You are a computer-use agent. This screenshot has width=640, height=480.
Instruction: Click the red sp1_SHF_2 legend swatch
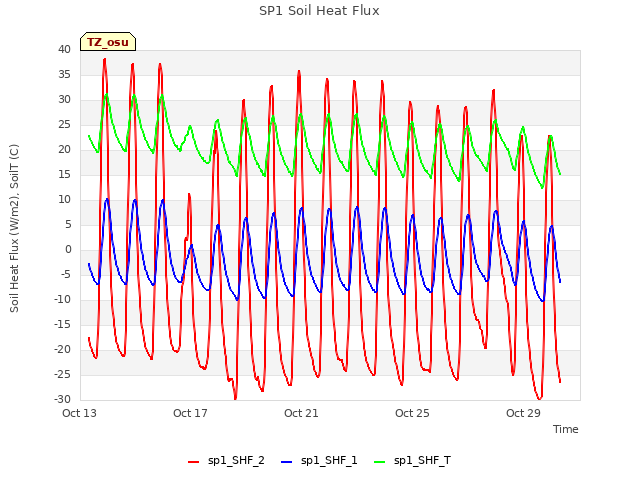(x=193, y=462)
